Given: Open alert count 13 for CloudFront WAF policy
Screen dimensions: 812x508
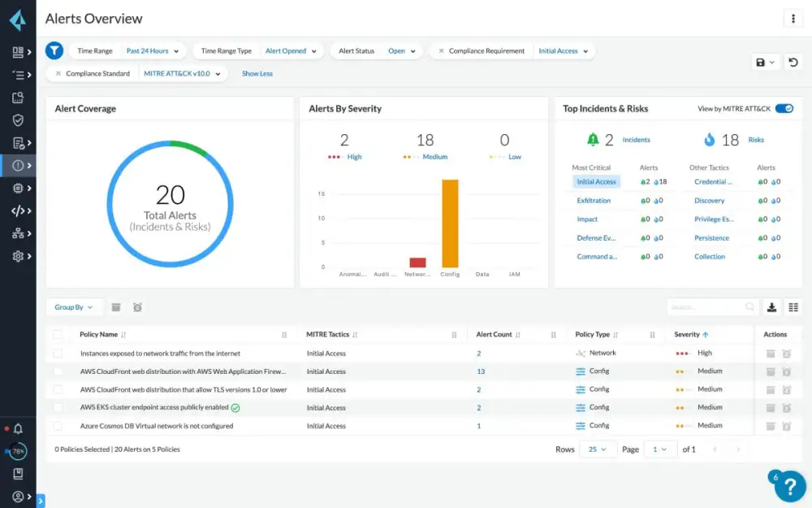Looking at the screenshot, I should pyautogui.click(x=481, y=371).
